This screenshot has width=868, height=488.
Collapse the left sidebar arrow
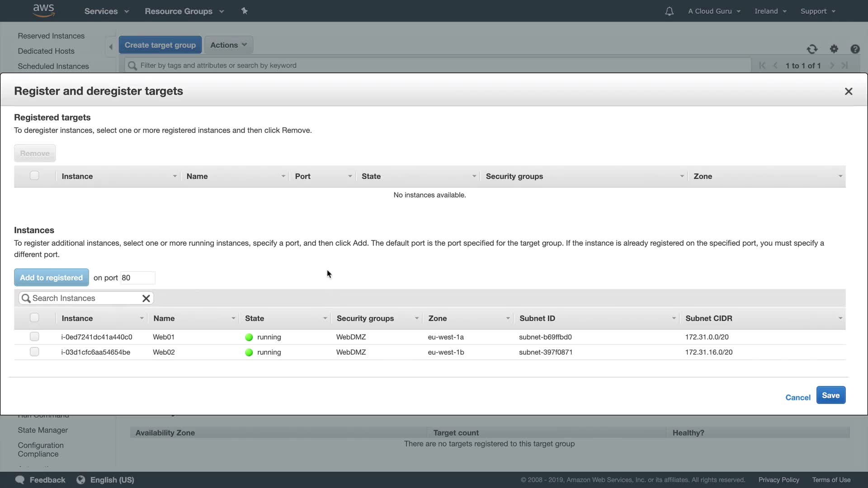[111, 47]
